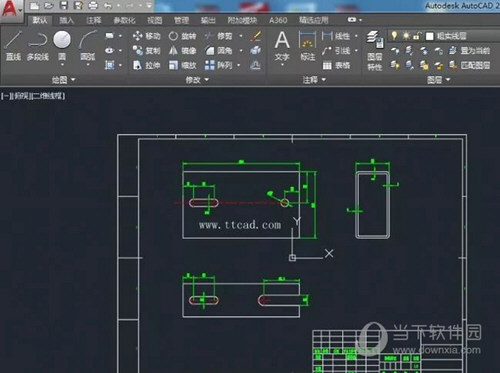Click the Erase icon in Modify panel
The width and height of the screenshot is (500, 373).
256,36
